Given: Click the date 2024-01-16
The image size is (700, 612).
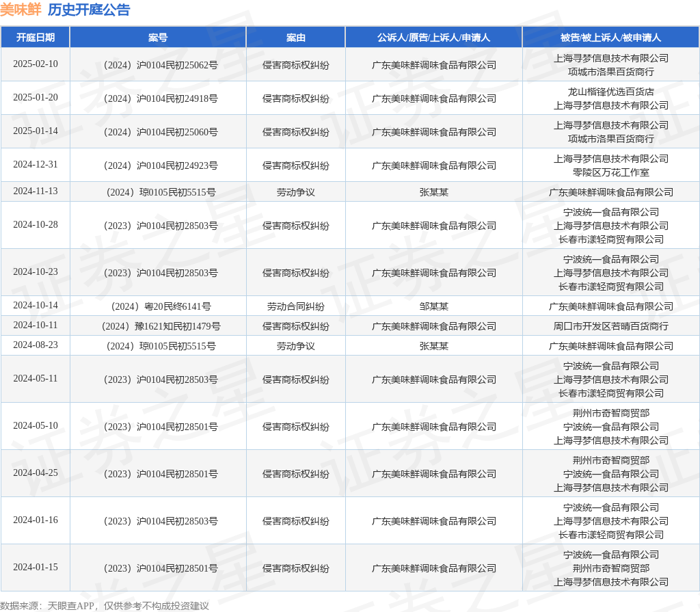Looking at the screenshot, I should point(36,520).
